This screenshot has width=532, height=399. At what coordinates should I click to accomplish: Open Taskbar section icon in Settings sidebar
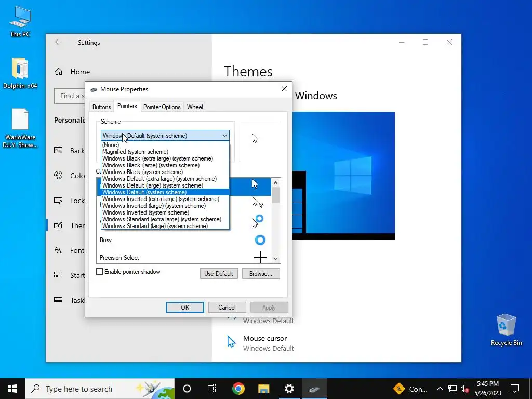(x=58, y=300)
